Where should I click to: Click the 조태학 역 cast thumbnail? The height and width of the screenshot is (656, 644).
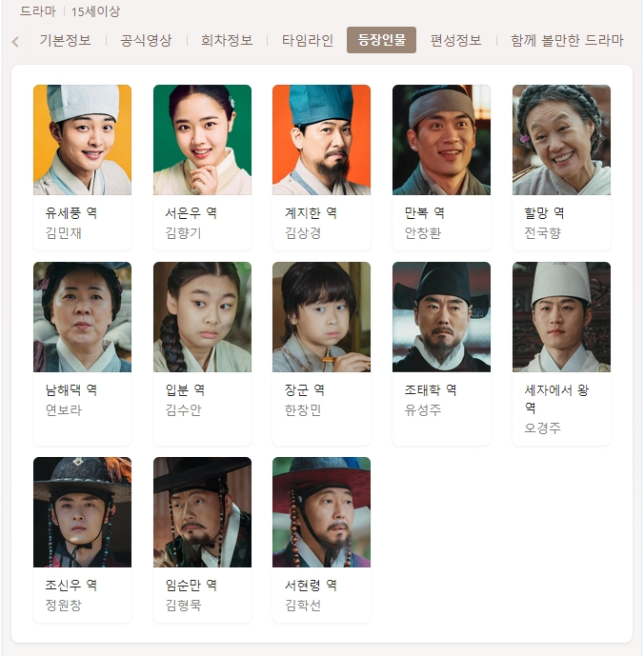tap(441, 317)
